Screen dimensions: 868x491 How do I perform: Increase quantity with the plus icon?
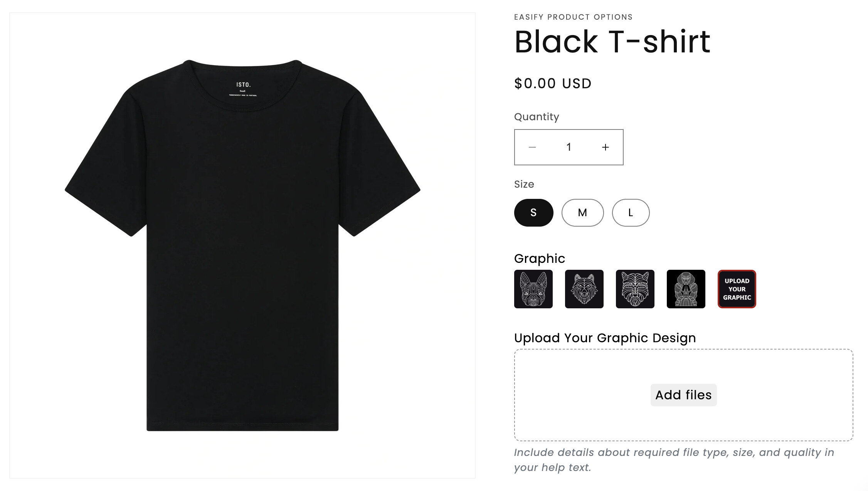pyautogui.click(x=606, y=147)
